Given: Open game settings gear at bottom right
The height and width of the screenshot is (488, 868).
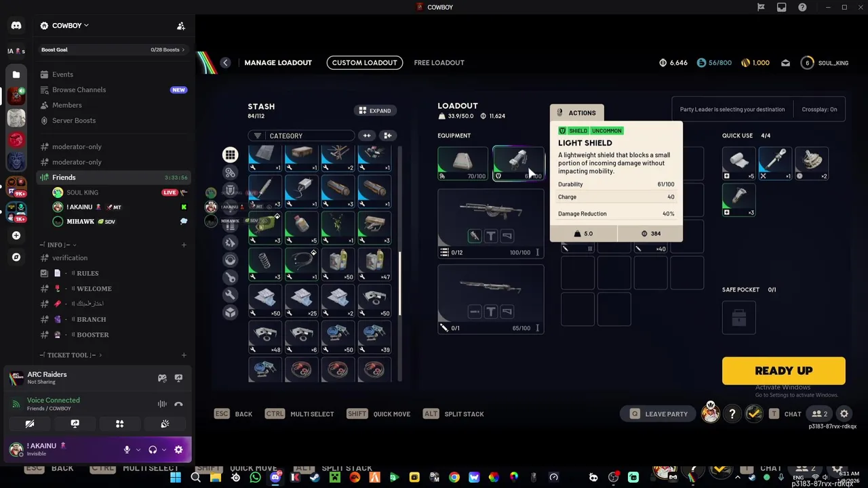Looking at the screenshot, I should 844,413.
